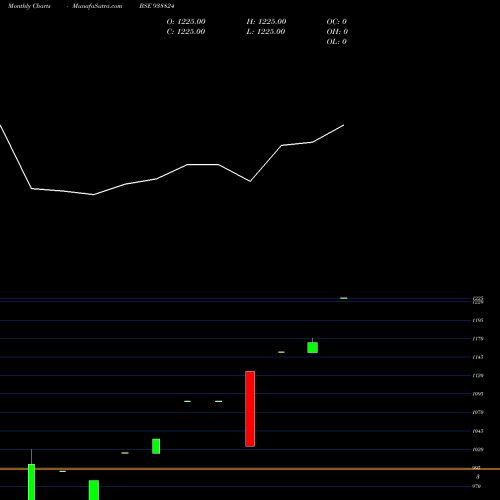Click the 1120 price axis label
Image resolution: width=500 pixels, height=500 pixels.
(x=478, y=376)
